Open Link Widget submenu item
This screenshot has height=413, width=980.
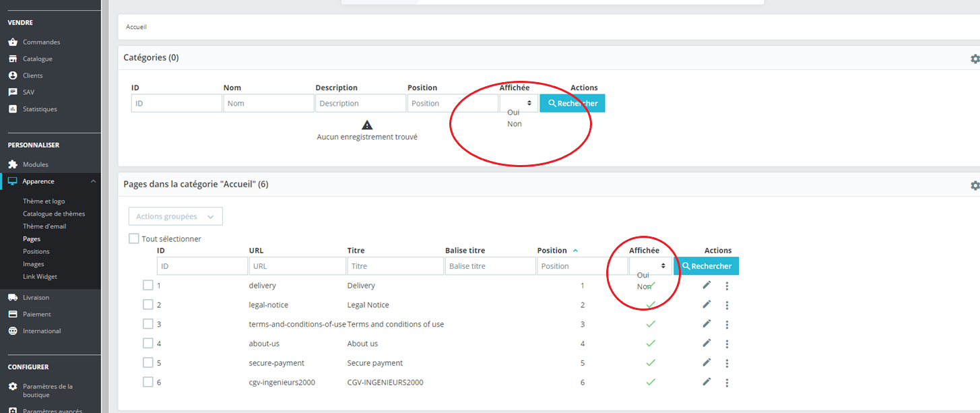(40, 277)
